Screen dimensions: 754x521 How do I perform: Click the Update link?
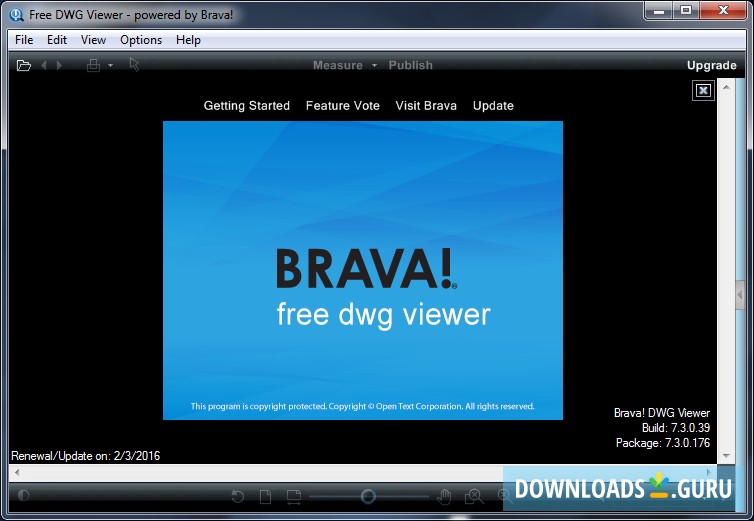click(493, 105)
